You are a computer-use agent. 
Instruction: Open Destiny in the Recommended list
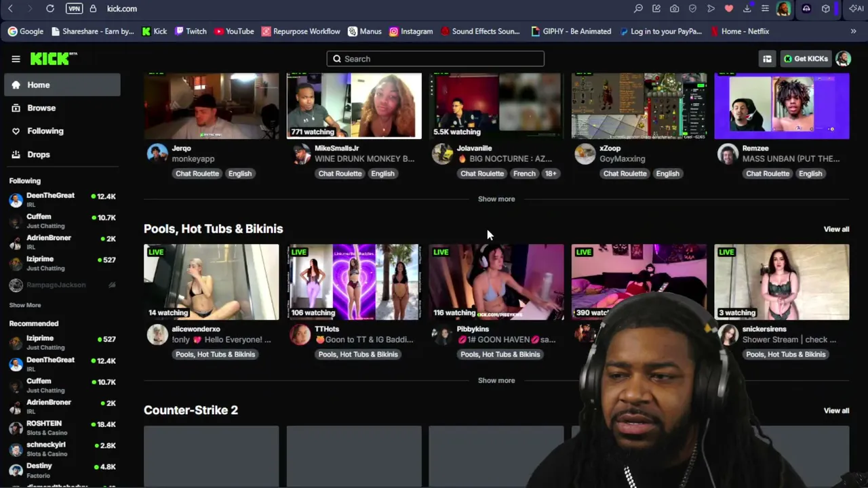click(x=62, y=470)
